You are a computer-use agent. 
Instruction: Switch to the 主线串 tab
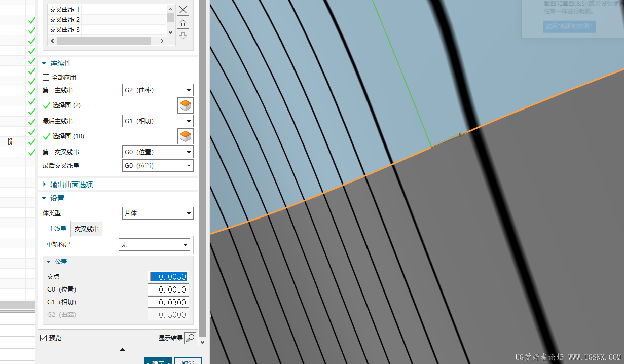pyautogui.click(x=57, y=229)
